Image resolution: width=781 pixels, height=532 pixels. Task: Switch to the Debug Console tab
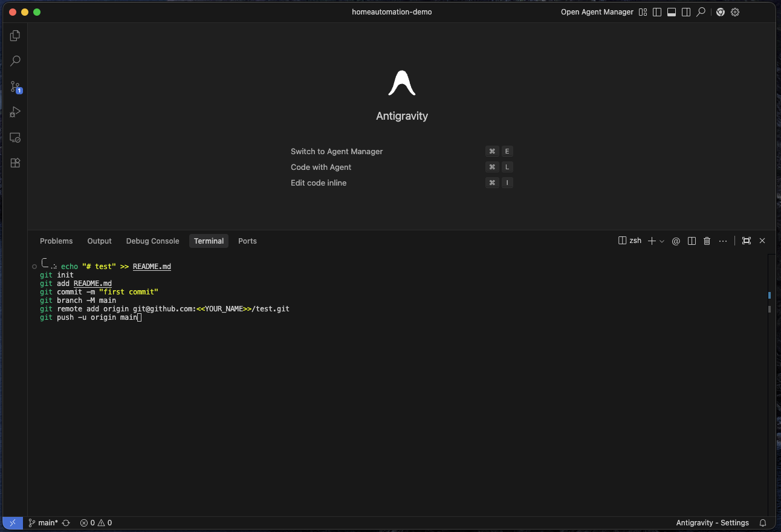point(152,241)
